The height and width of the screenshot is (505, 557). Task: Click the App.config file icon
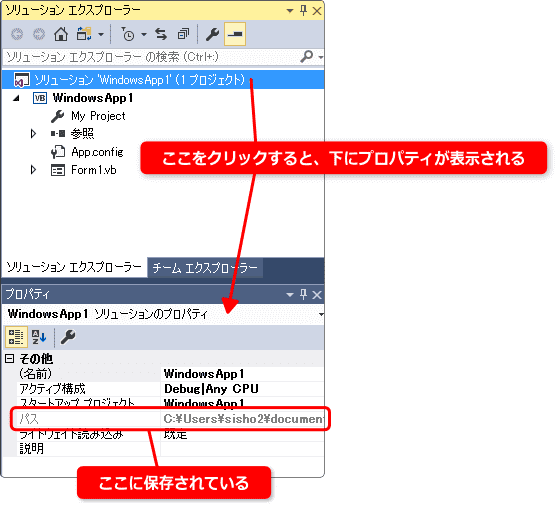coord(58,152)
